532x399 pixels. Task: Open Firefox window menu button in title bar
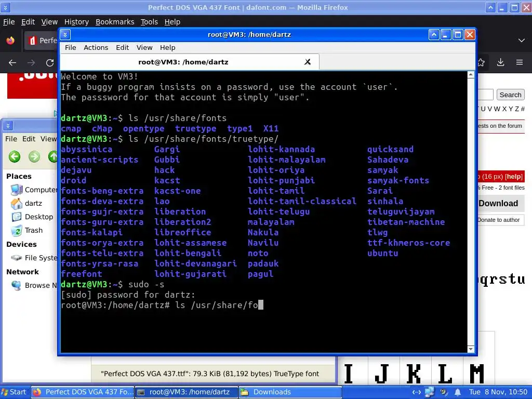click(5, 7)
